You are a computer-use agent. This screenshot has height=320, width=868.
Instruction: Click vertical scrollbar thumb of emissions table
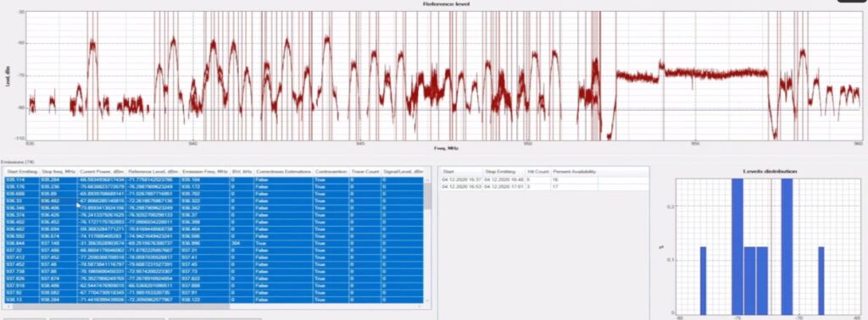point(427,196)
